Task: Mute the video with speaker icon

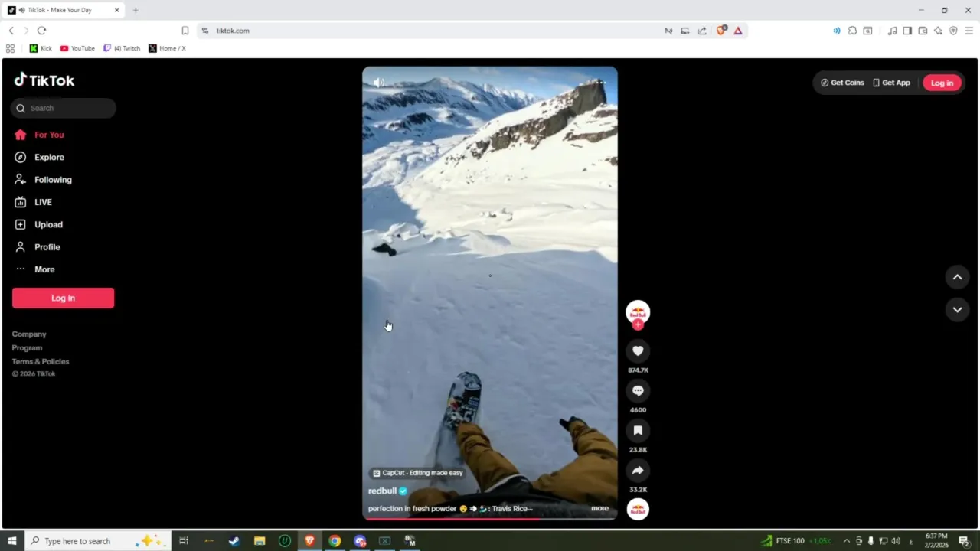Action: (x=378, y=82)
